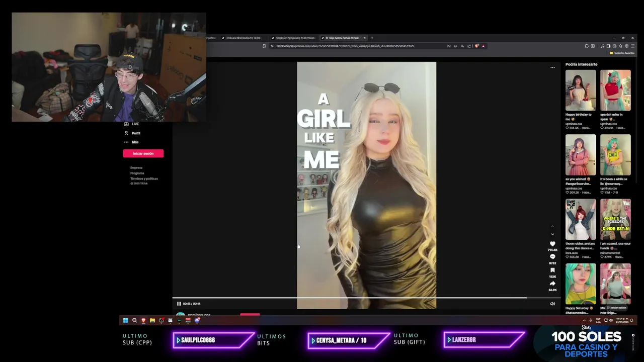Click taskbar clock showing 08:24 p. m.

(x=622, y=320)
